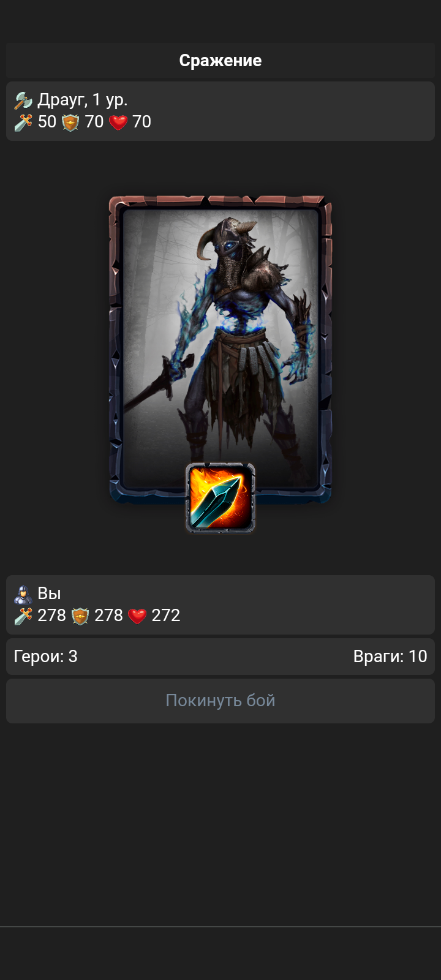Click your health heart icon
This screenshot has width=441, height=980.
(x=137, y=616)
